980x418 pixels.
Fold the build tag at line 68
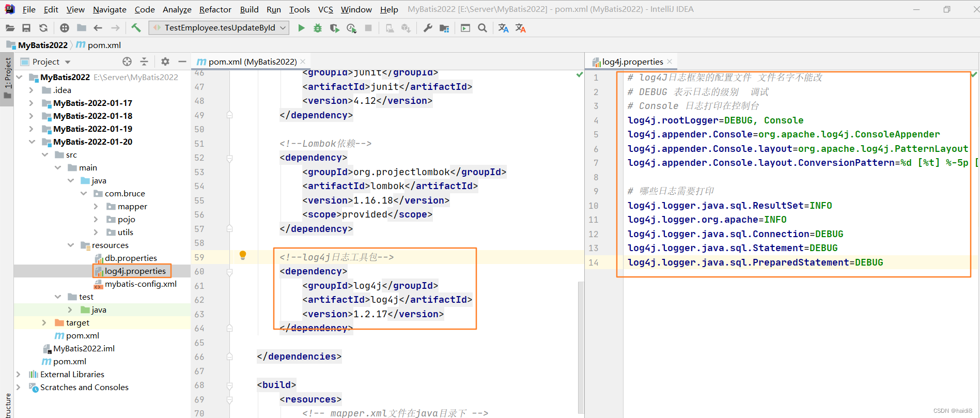coord(229,385)
